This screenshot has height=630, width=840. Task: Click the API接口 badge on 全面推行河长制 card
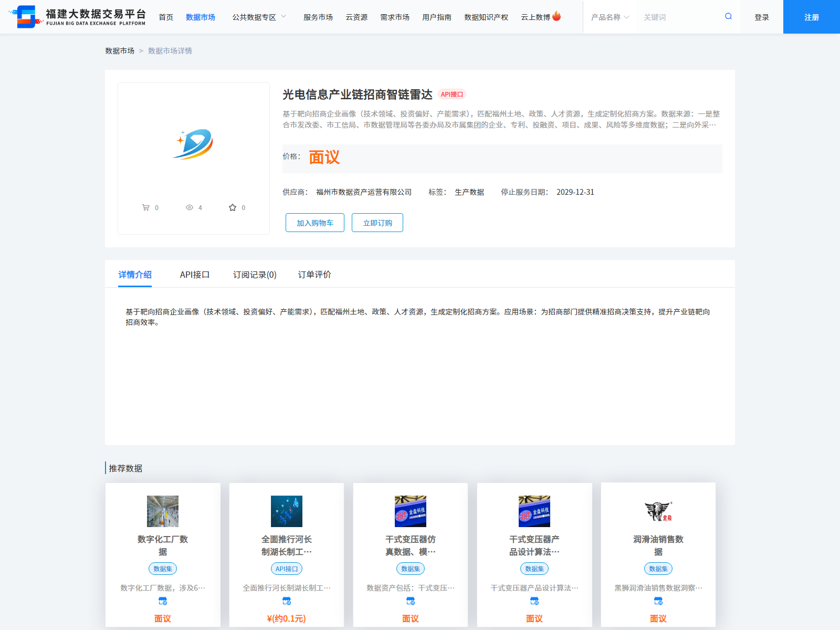pos(287,569)
